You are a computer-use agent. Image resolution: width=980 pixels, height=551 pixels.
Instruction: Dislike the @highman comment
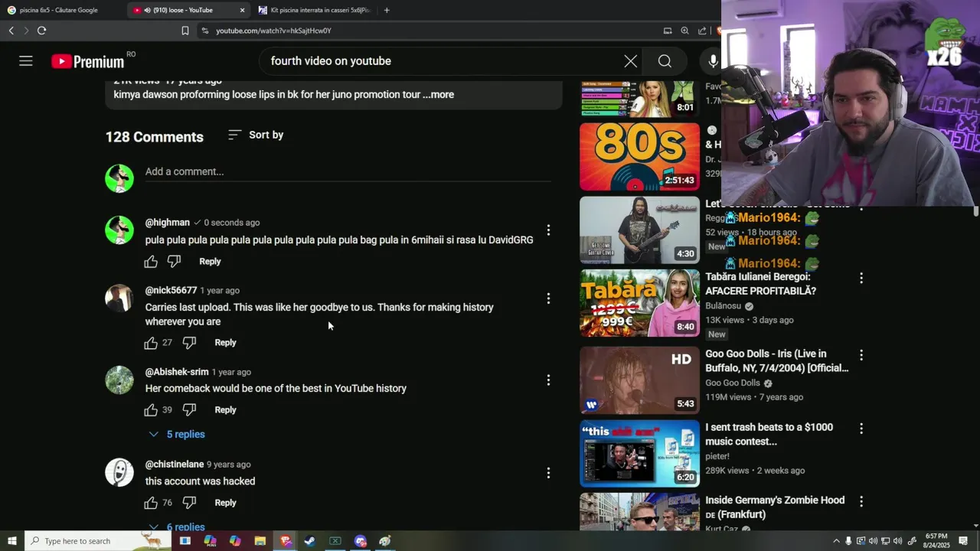coord(174,262)
